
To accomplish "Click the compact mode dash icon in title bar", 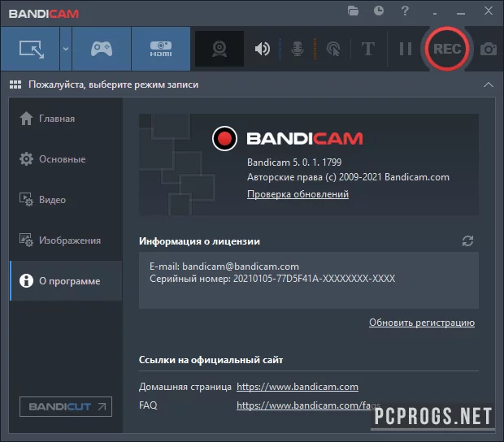I will [435, 14].
